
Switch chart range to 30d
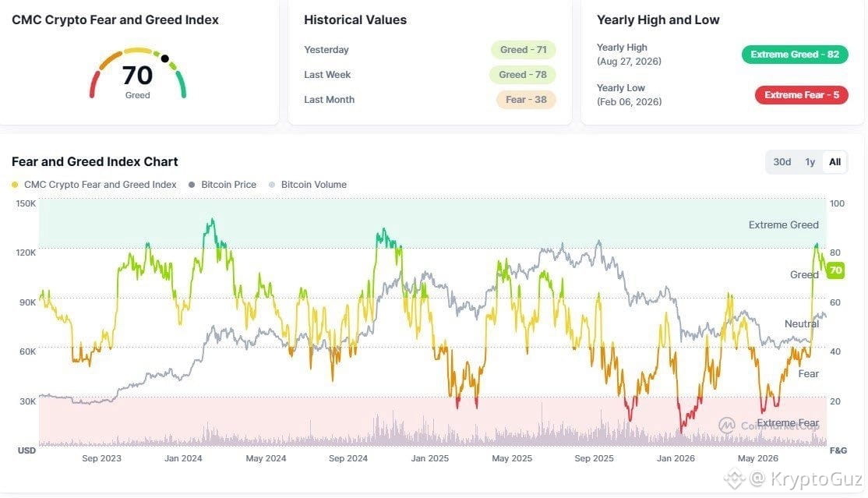pyautogui.click(x=782, y=162)
